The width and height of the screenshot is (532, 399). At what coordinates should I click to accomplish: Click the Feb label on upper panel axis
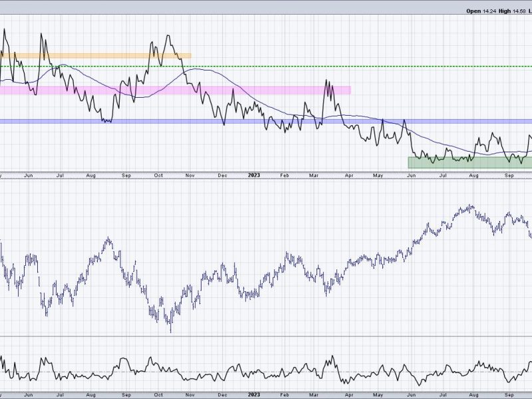tap(285, 176)
